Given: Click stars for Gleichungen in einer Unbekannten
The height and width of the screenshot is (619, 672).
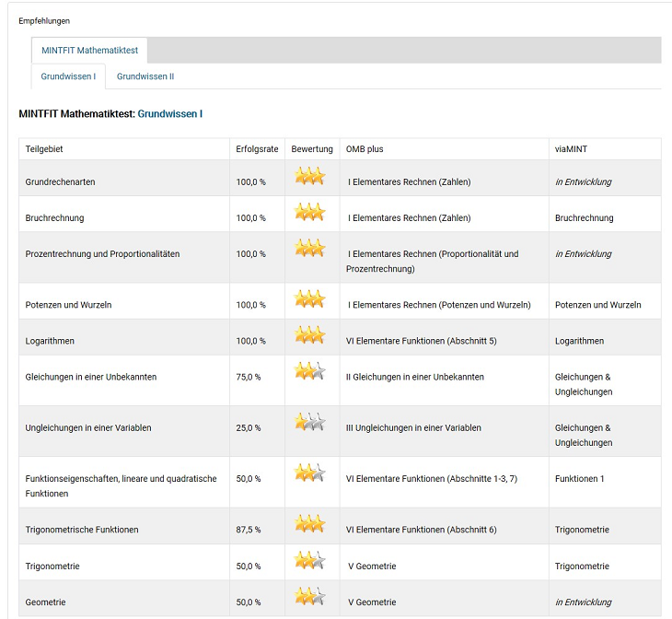Looking at the screenshot, I should 309,371.
